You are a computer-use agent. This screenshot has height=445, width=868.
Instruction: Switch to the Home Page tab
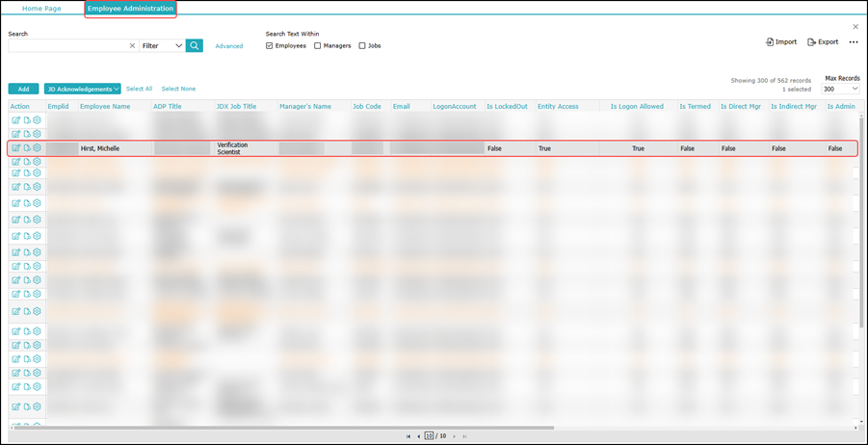click(40, 8)
